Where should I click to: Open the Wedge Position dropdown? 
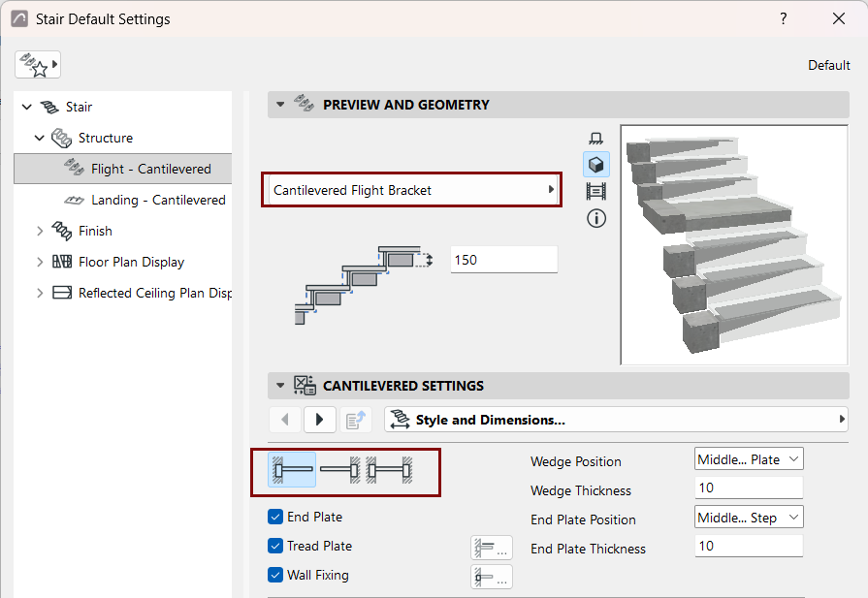tap(749, 459)
